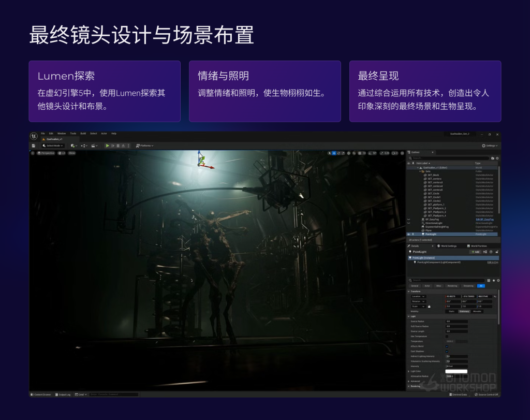Viewport: 530px width, 420px height.
Task: Open the Details filter settings gear icon
Action: 498,280
